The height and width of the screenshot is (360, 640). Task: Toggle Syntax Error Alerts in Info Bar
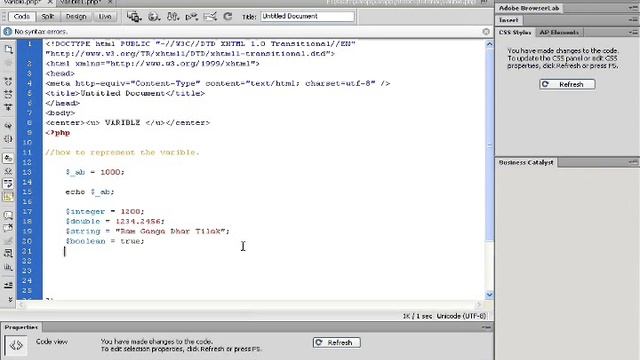coord(8,197)
